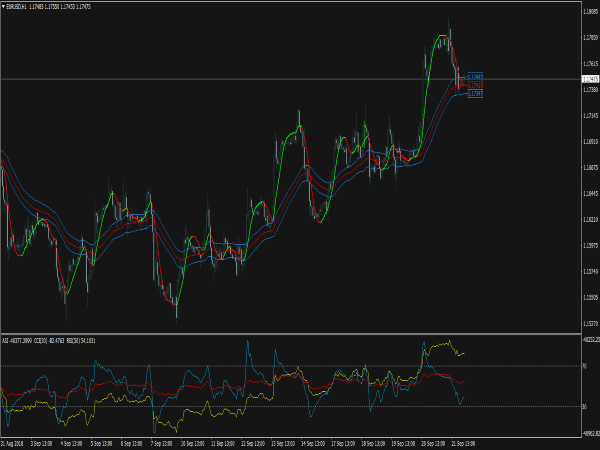Click the 5 Sep 13:00 time label
This screenshot has height=450, width=600.
pos(101,444)
